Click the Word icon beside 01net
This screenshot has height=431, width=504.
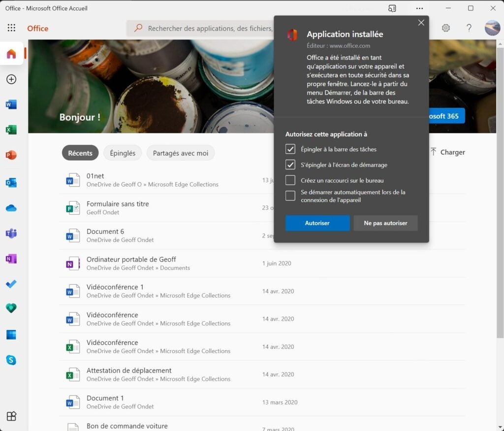[x=73, y=180]
